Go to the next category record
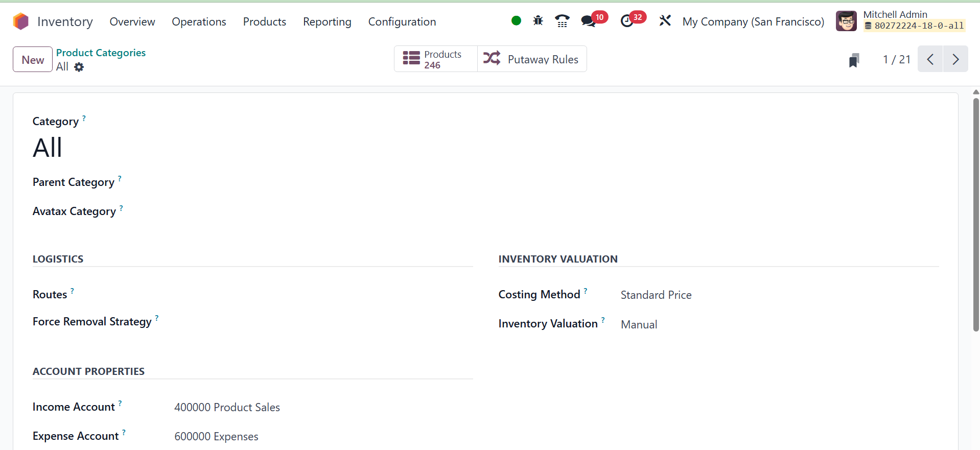 [x=955, y=59]
